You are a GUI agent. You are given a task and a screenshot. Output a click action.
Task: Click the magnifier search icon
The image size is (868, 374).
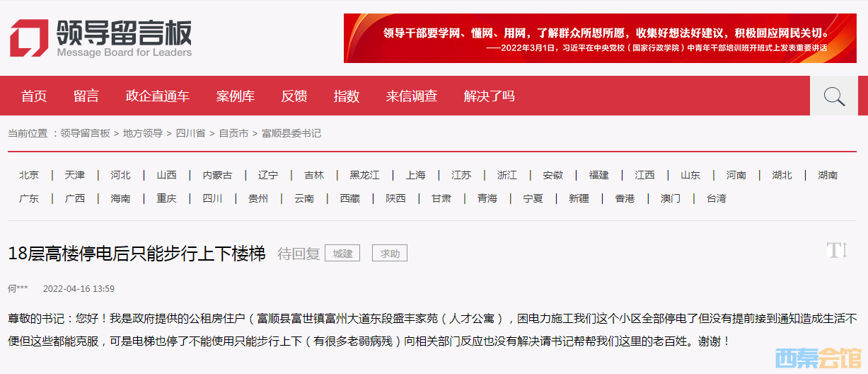click(834, 96)
